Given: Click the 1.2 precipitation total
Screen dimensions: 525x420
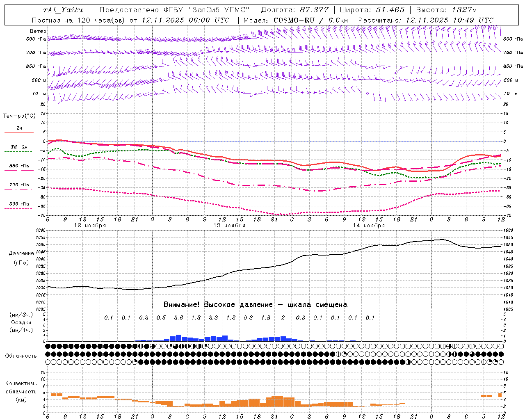Looking at the screenshot, I should [x=231, y=317].
